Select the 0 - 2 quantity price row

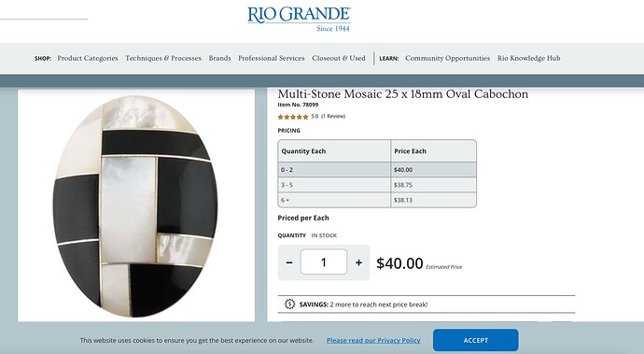pyautogui.click(x=377, y=169)
